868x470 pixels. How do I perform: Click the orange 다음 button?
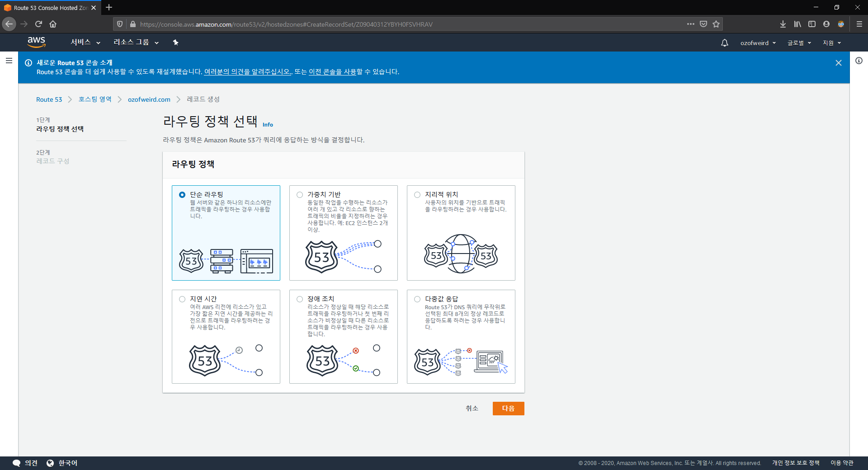508,409
